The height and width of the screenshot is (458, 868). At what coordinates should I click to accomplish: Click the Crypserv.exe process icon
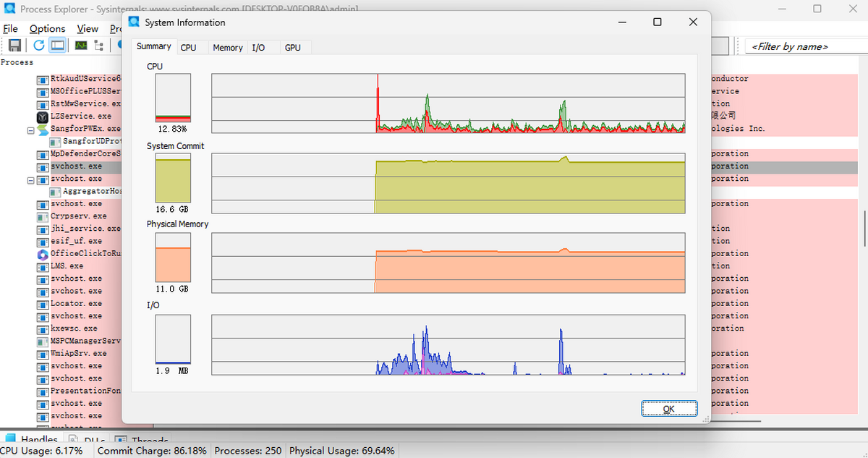[42, 216]
